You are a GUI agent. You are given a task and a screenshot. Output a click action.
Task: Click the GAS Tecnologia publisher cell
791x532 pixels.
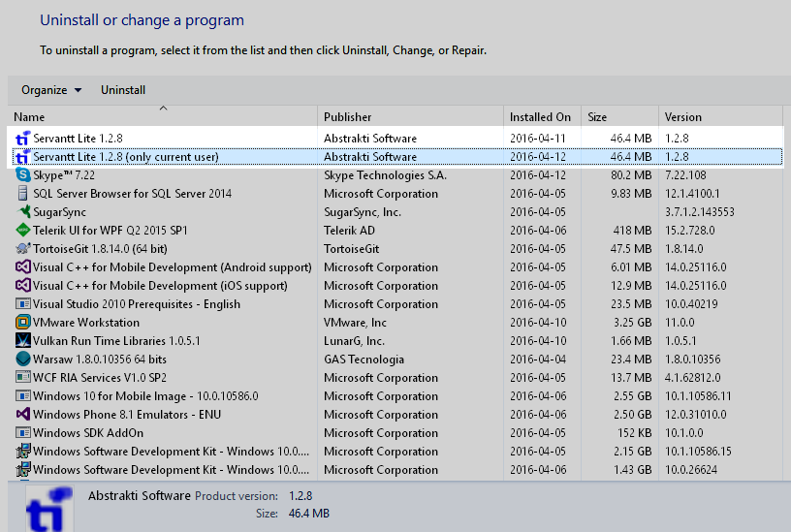click(364, 360)
